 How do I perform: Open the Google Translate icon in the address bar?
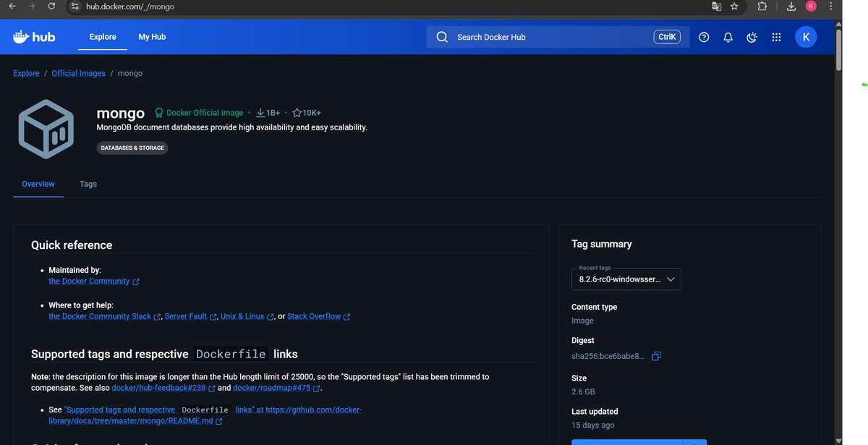tap(716, 6)
